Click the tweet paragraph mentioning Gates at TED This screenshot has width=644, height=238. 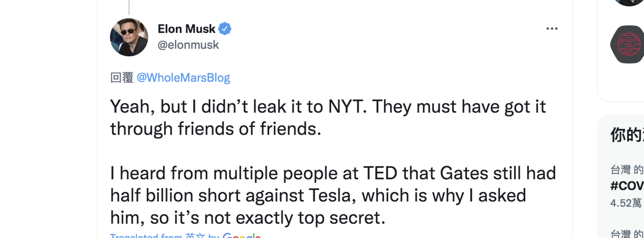click(333, 196)
